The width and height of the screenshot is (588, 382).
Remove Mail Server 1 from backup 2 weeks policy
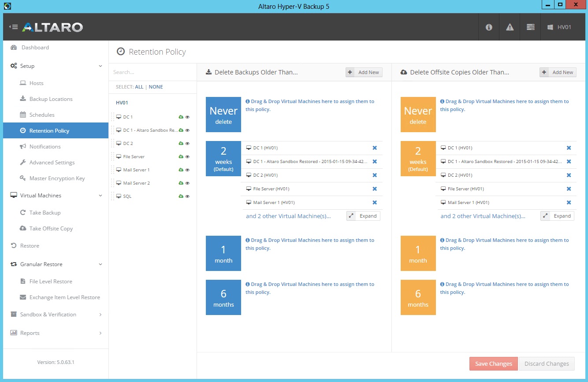(x=375, y=203)
